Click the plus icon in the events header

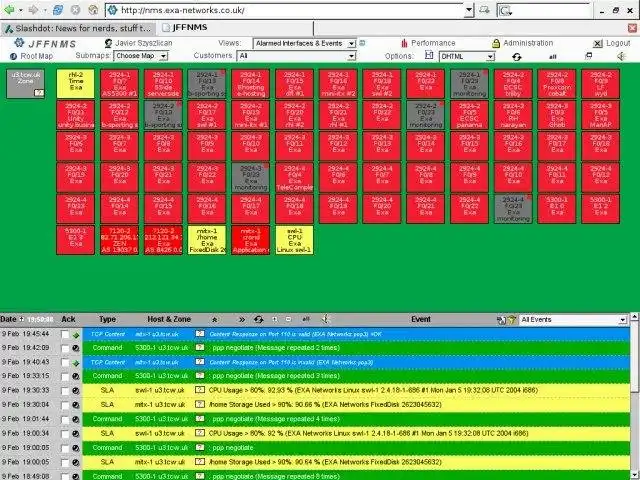tap(275, 320)
